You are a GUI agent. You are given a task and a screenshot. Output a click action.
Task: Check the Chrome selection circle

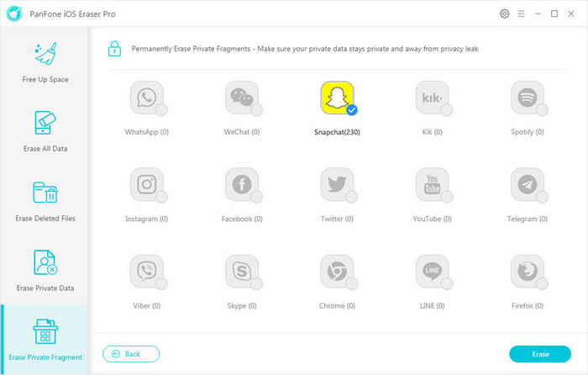tap(352, 283)
